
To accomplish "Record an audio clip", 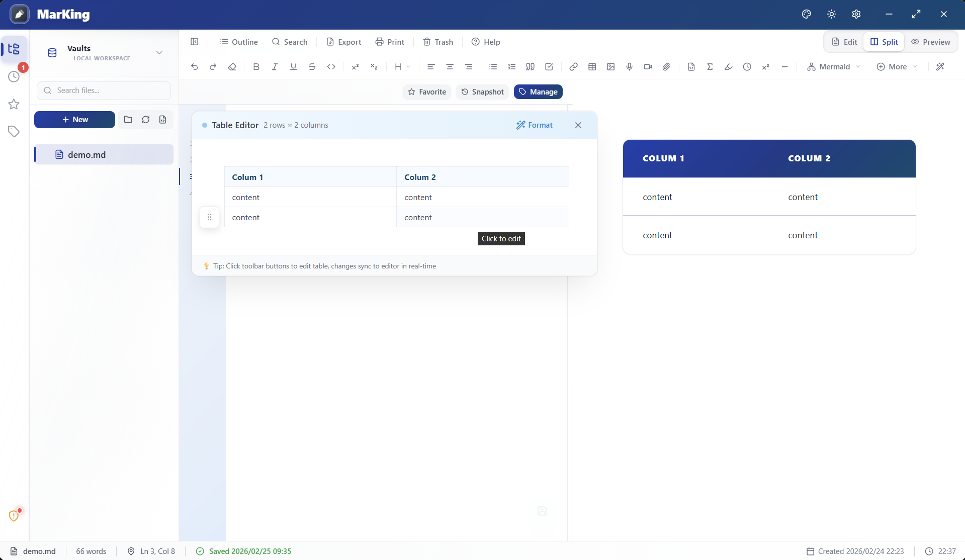I will tap(629, 66).
